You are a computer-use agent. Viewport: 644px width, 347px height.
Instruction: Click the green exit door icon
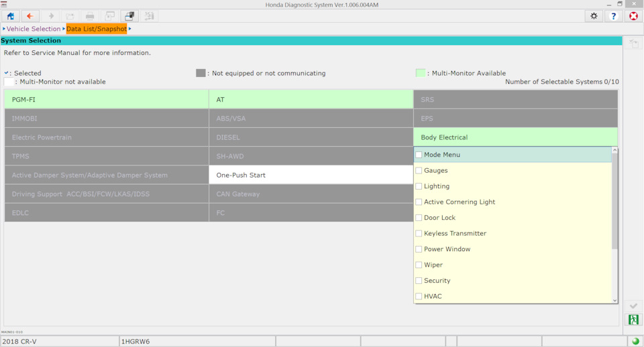coord(633,320)
